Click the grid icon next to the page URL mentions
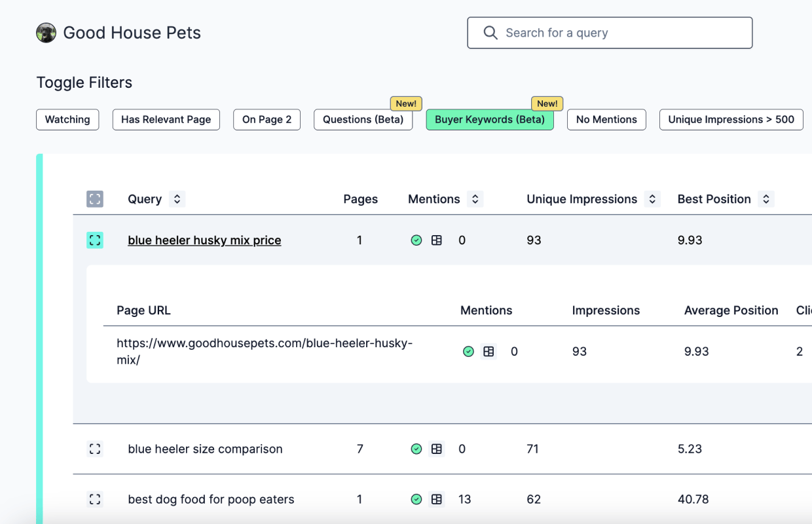 489,351
